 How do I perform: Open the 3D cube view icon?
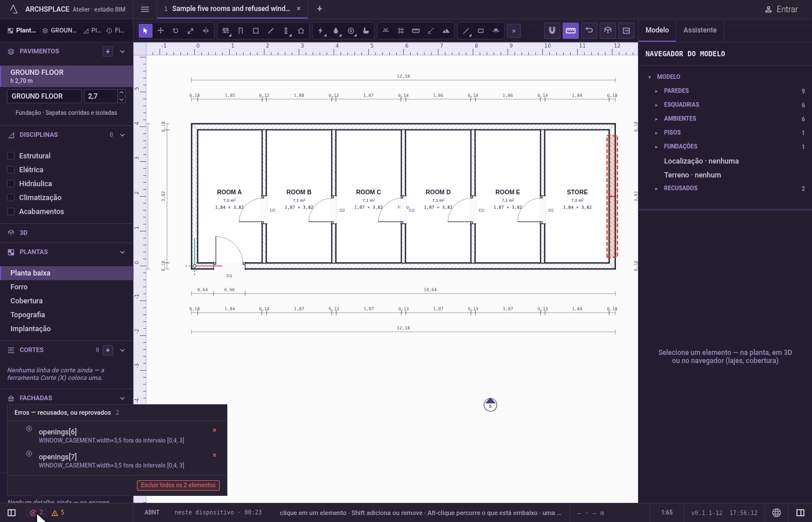(x=608, y=30)
